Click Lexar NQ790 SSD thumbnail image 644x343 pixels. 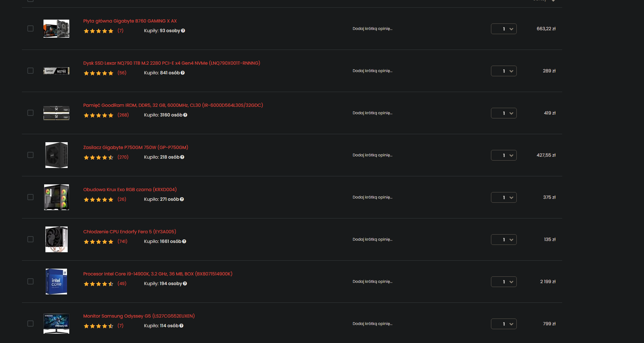click(56, 71)
